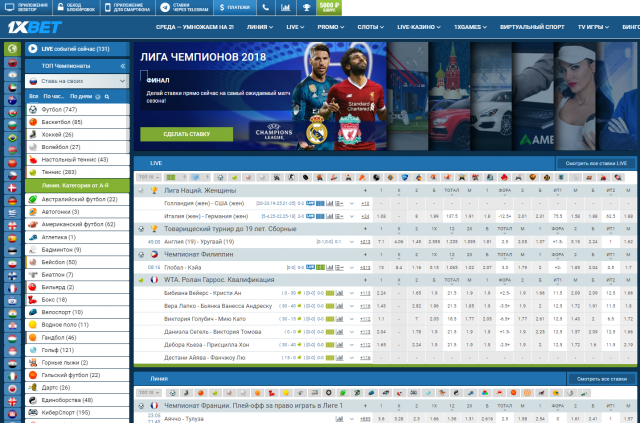Select Футбол (747) in the sports list
Screen dimensions: 640x423
point(77,109)
